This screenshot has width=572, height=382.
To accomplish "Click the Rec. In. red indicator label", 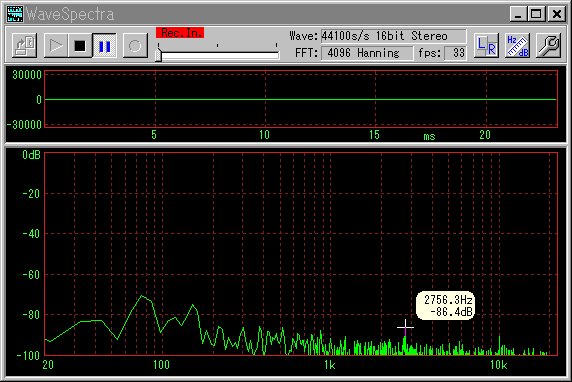I will coord(180,33).
